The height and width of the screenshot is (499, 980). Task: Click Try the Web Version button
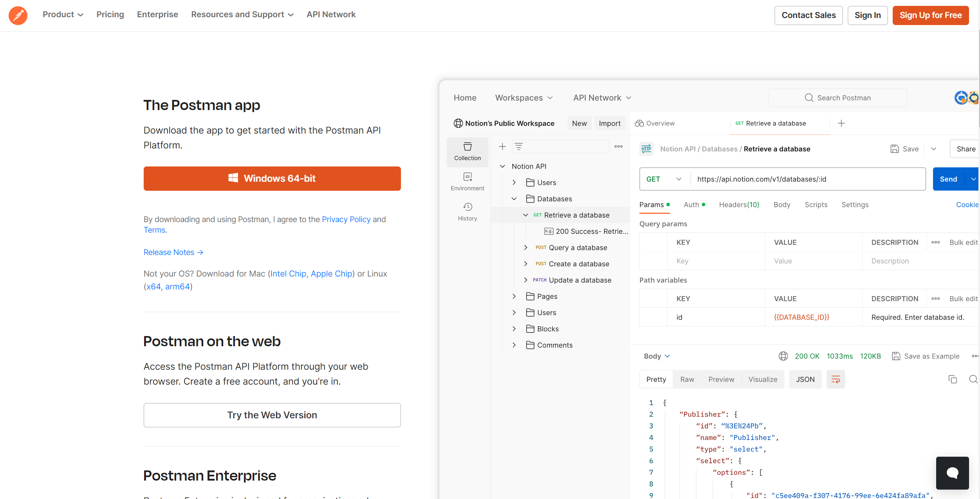[x=272, y=415]
